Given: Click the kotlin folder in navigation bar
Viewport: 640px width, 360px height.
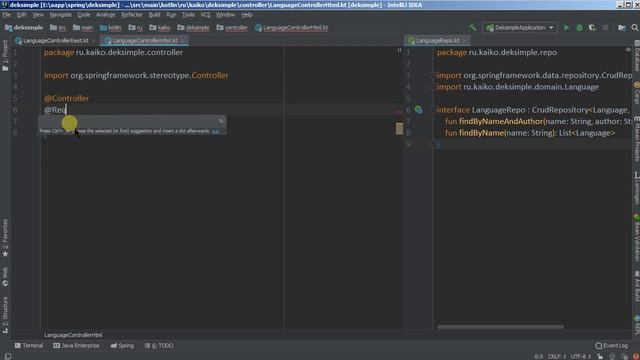Looking at the screenshot, I should pyautogui.click(x=111, y=28).
